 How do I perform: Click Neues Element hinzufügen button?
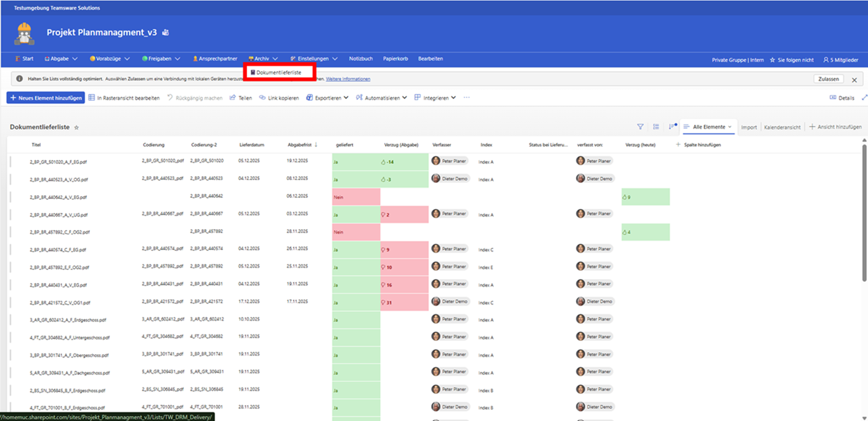point(46,98)
